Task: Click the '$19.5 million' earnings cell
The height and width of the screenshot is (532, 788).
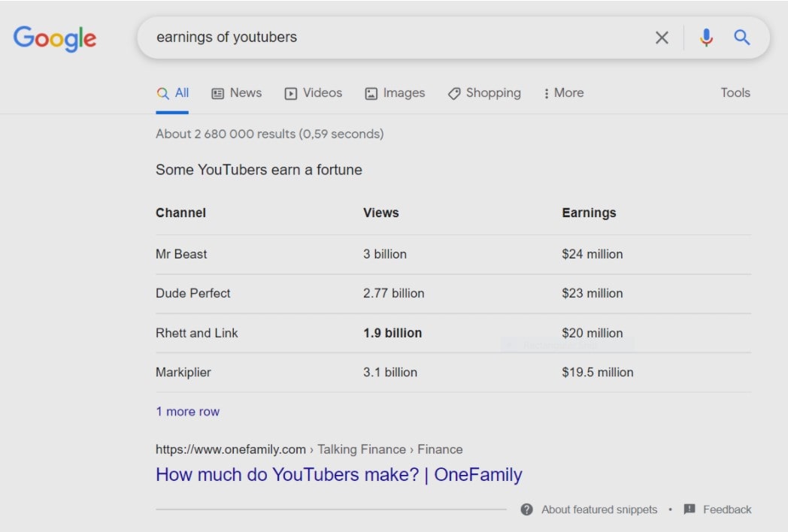Action: tap(598, 372)
